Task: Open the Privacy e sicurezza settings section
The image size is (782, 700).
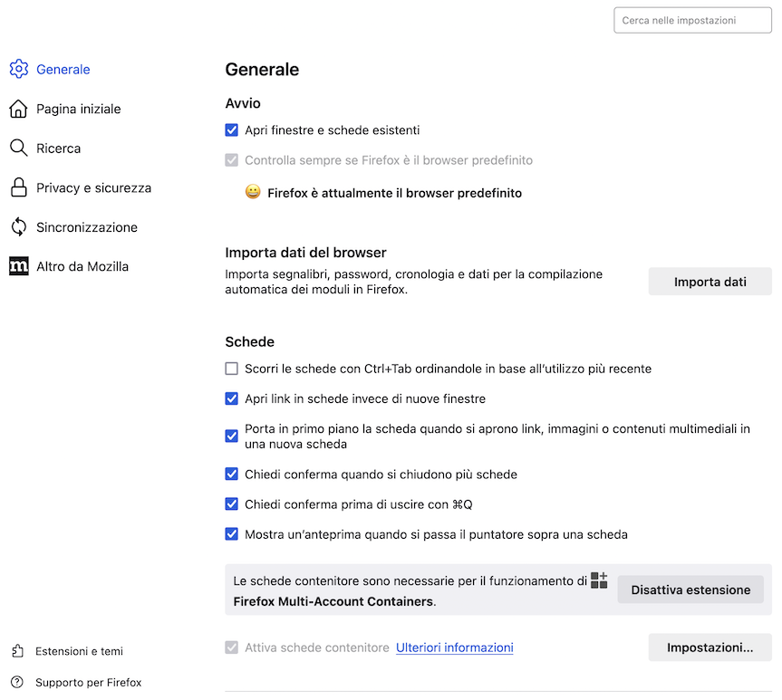Action: [x=93, y=187]
